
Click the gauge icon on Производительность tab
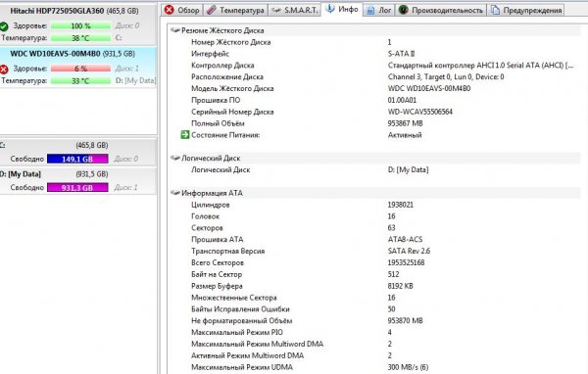click(x=403, y=10)
